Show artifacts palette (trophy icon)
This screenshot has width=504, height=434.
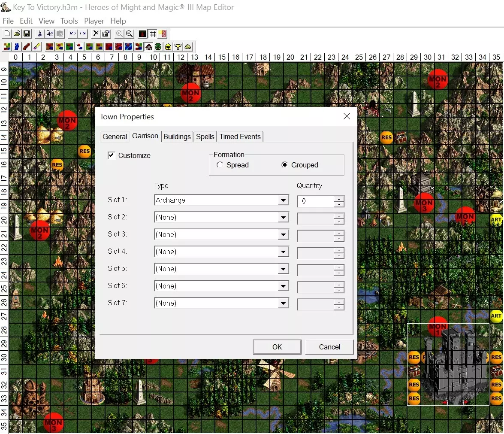click(178, 47)
